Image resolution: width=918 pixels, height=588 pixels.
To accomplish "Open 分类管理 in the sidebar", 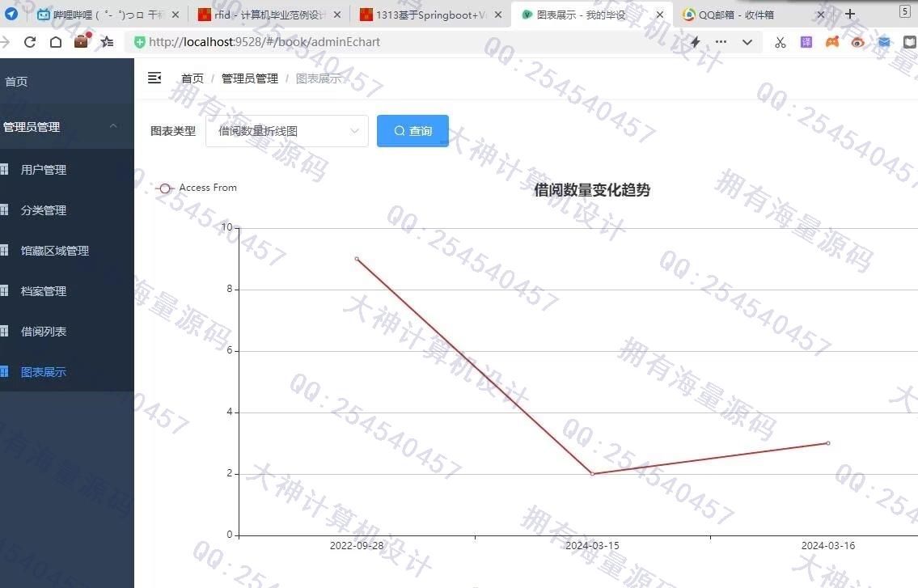I will coord(67,210).
